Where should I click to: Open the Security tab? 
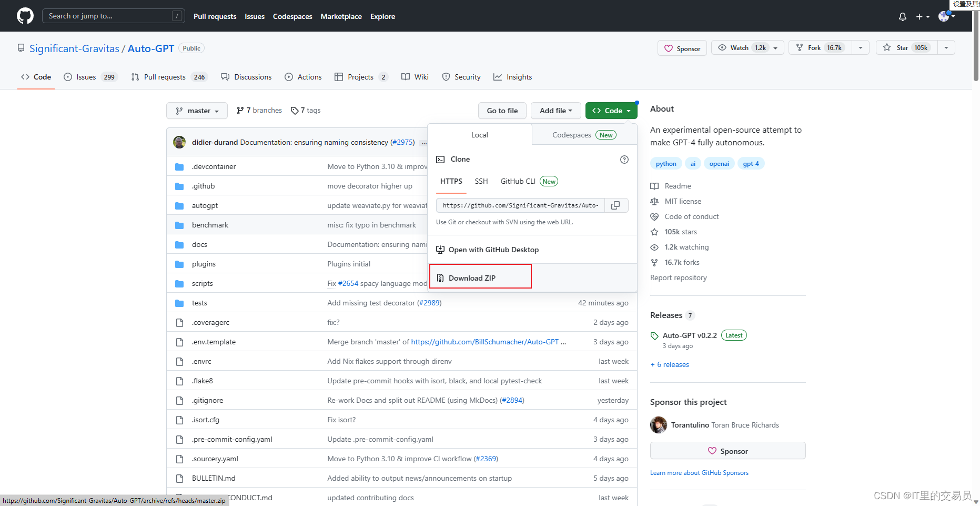tap(461, 77)
